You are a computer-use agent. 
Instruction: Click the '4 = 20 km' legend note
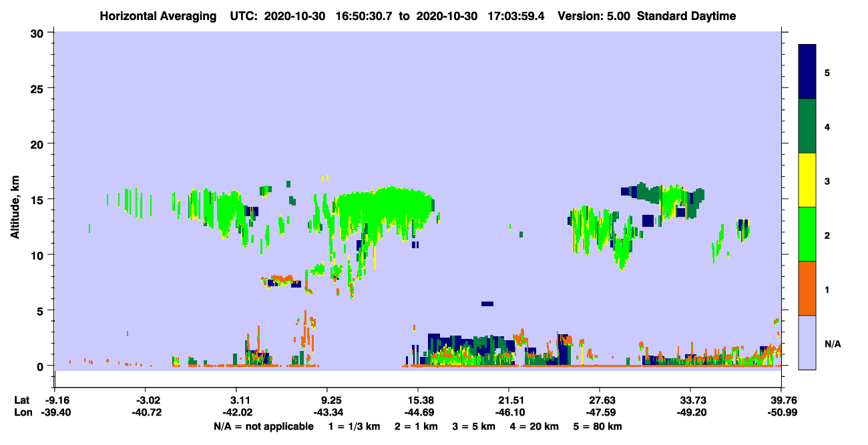(533, 426)
